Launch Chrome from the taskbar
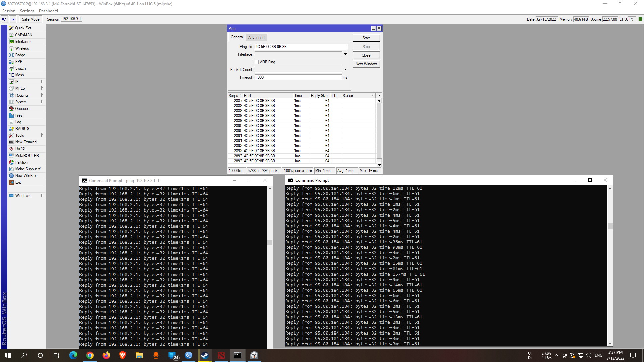 point(90,355)
